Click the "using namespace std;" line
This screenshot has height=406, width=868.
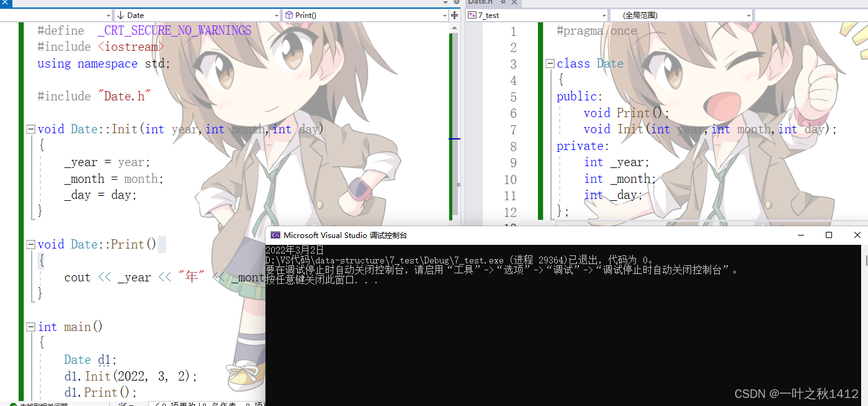pyautogui.click(x=104, y=63)
